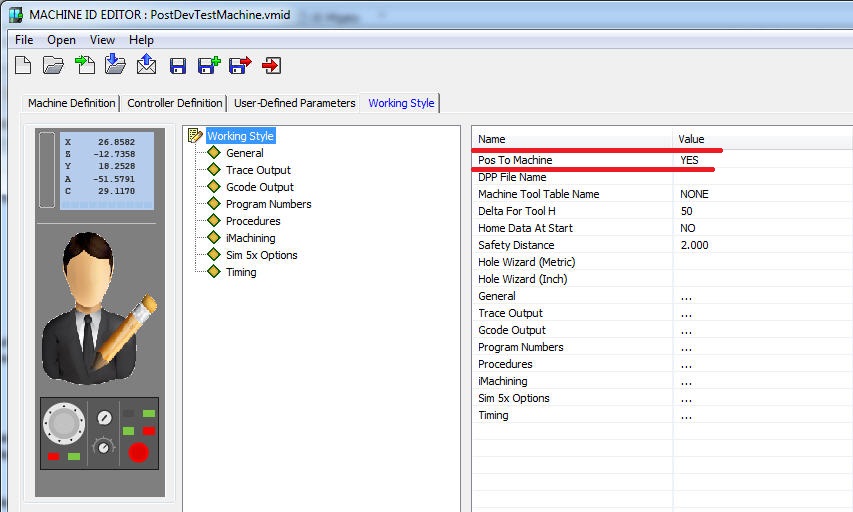Click the red arrow Exit icon
853x512 pixels.
coord(271,66)
